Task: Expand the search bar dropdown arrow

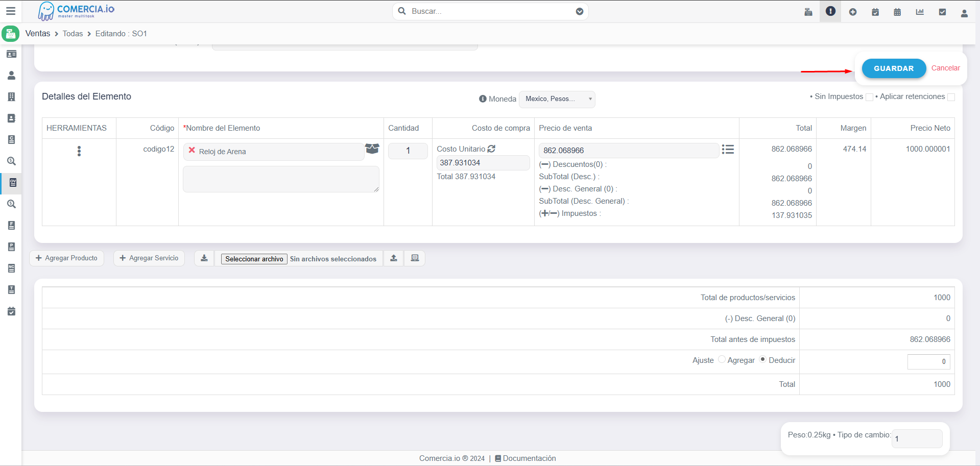Action: tap(580, 11)
